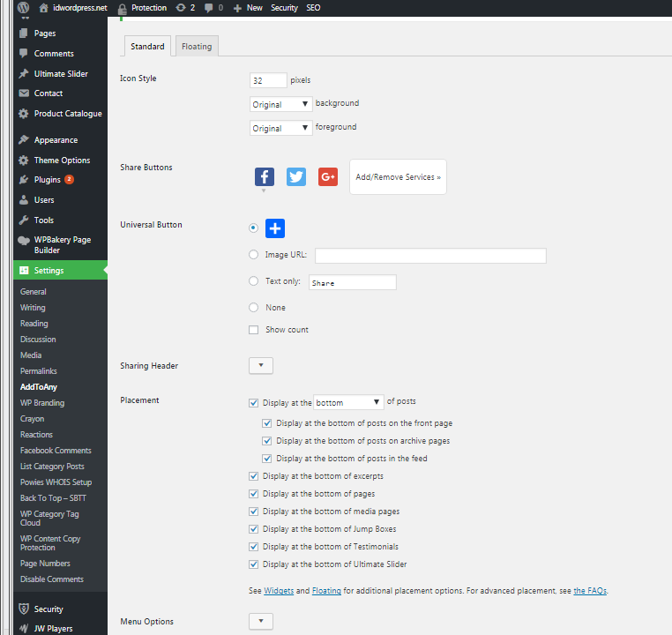Click the Twitter share button icon
This screenshot has height=635, width=672.
point(296,176)
